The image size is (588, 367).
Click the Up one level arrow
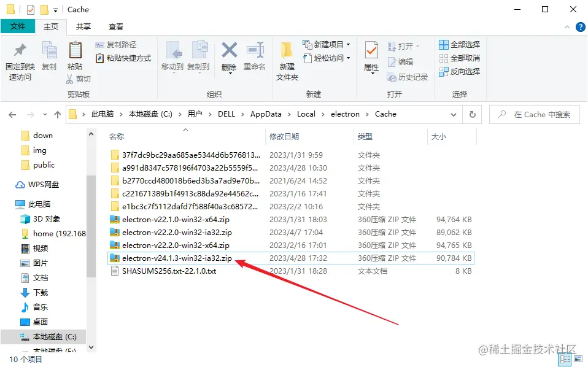click(x=57, y=115)
